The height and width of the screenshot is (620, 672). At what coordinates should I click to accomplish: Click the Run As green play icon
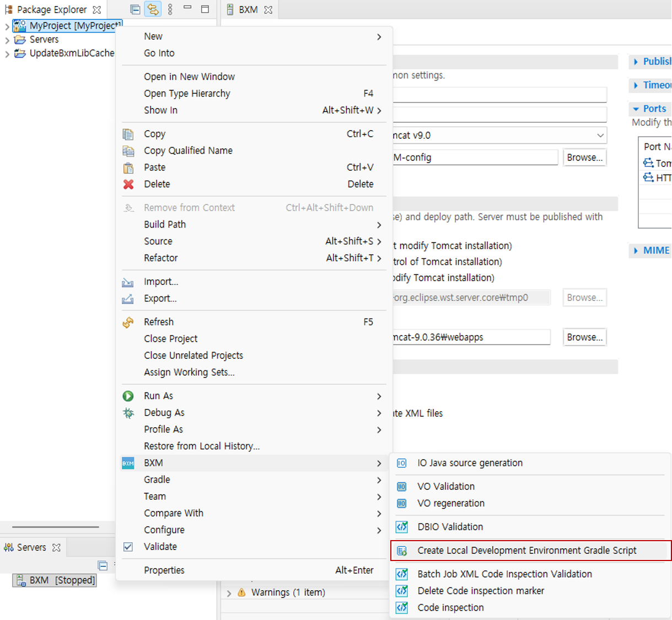tap(128, 396)
